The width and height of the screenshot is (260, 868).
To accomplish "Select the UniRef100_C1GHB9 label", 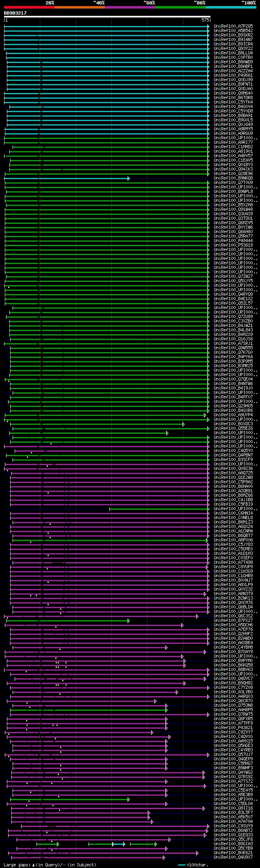I will click(233, 576).
